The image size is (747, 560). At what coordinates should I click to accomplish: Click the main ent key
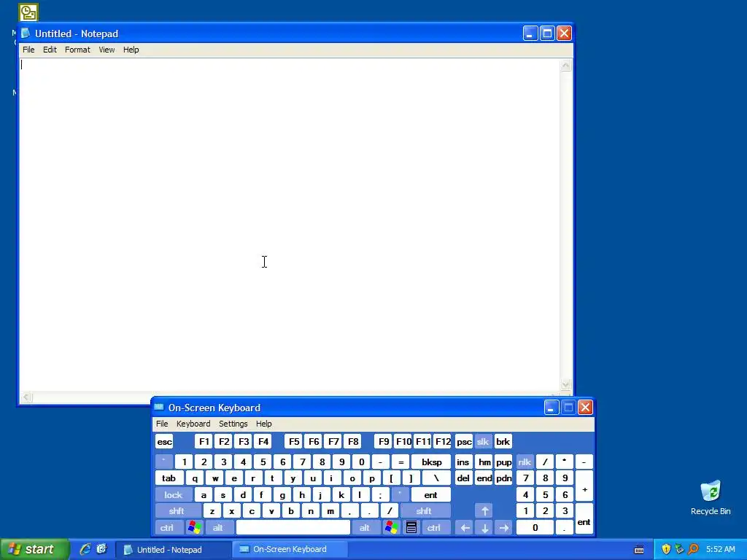coord(430,495)
